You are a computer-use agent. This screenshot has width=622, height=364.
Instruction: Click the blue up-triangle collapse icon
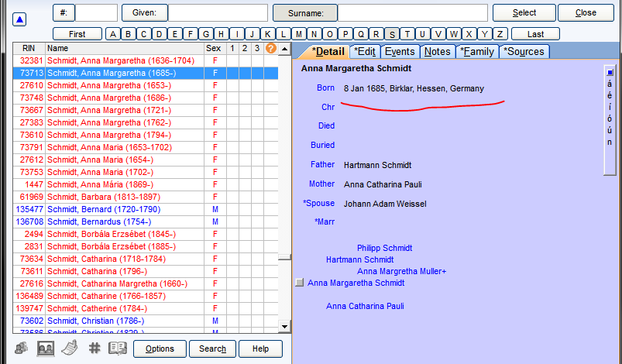pyautogui.click(x=19, y=19)
